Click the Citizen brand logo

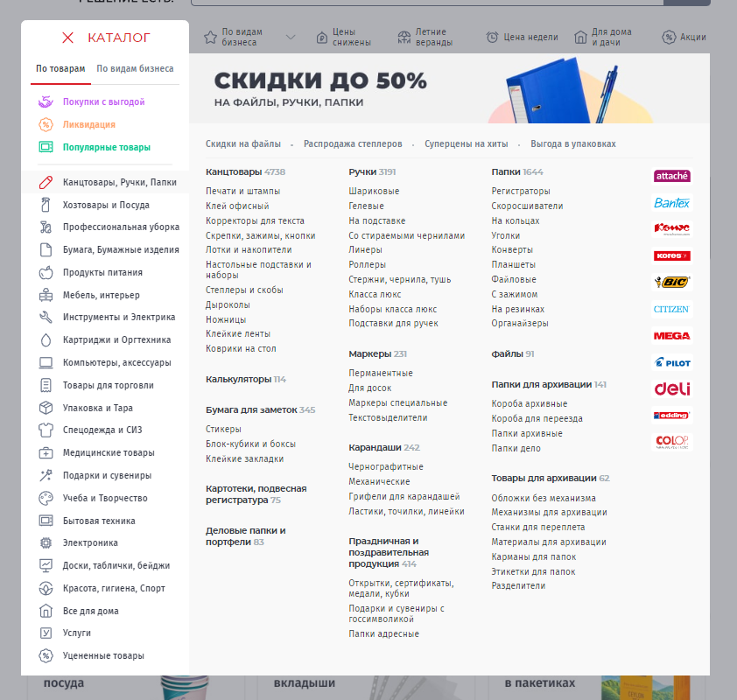pos(671,309)
